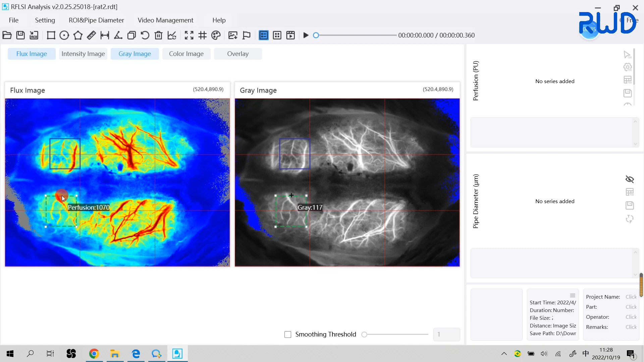The width and height of the screenshot is (644, 362).
Task: Collapse the Perfusion chart panel upward
Action: 636,121
